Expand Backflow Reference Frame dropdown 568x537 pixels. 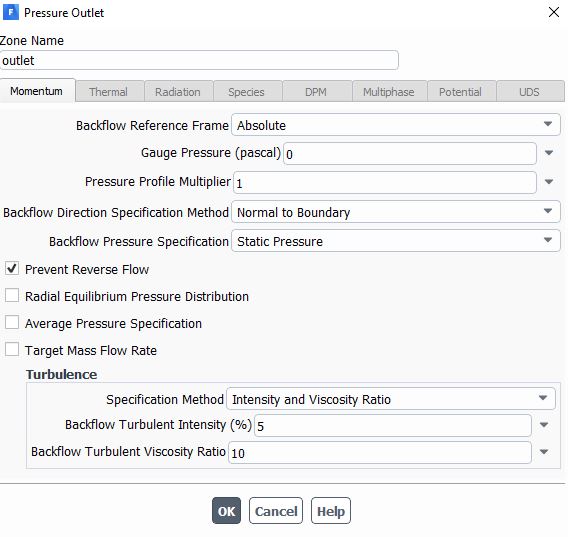coord(396,125)
